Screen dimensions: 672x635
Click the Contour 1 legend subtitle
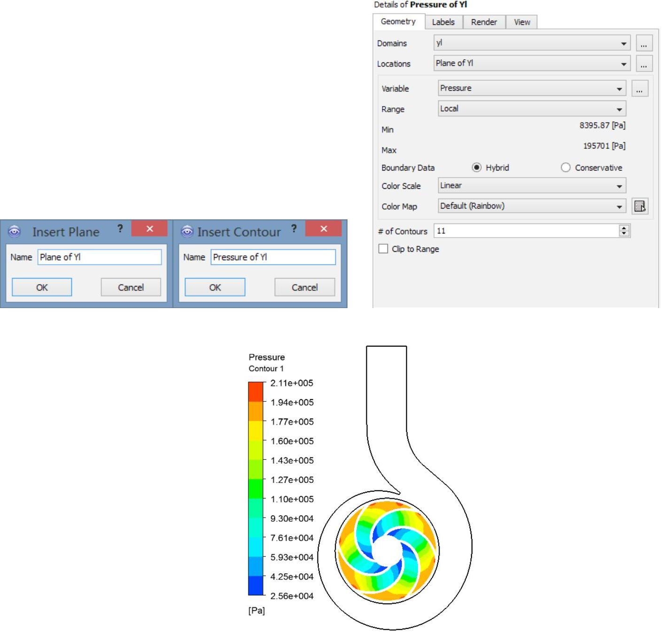pos(266,369)
